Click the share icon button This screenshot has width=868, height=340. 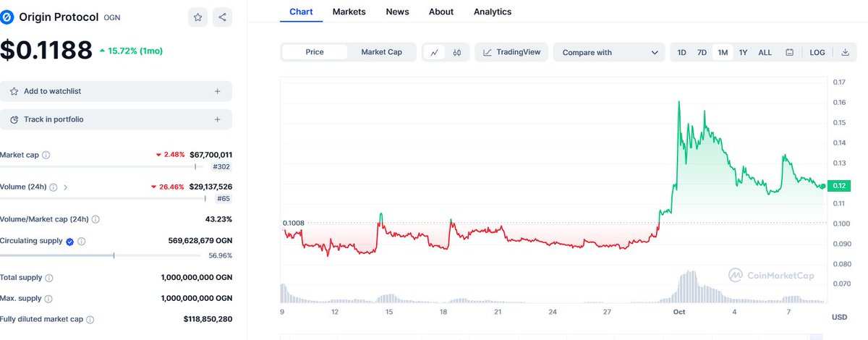coord(222,17)
